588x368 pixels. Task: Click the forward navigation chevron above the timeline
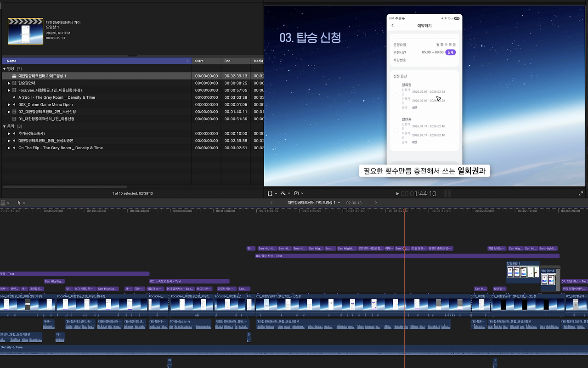(376, 203)
